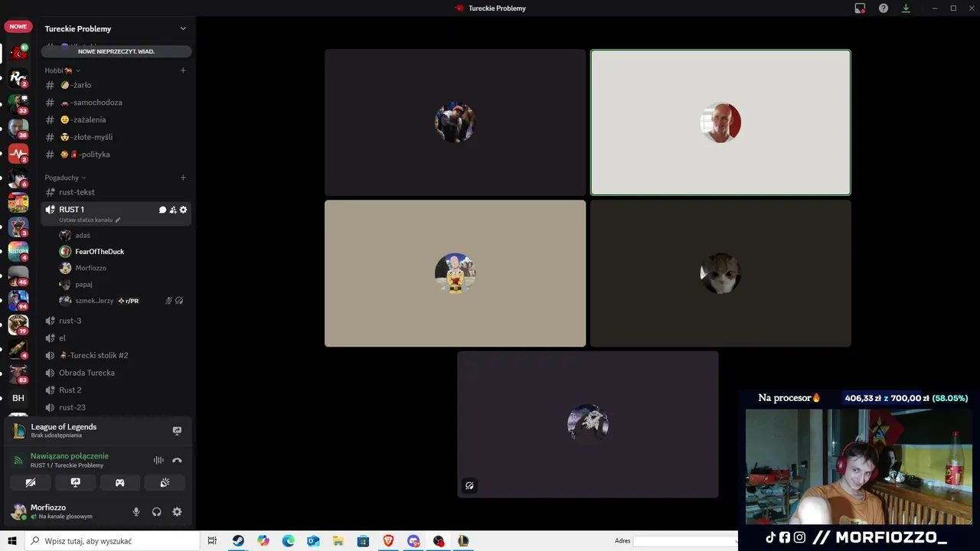
Task: Select the bottom tile with deafened icon
Action: tap(588, 425)
